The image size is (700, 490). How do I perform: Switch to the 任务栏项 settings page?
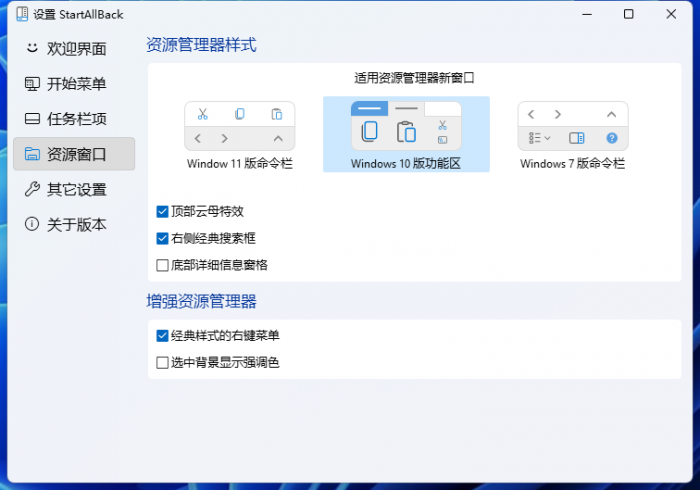77,119
